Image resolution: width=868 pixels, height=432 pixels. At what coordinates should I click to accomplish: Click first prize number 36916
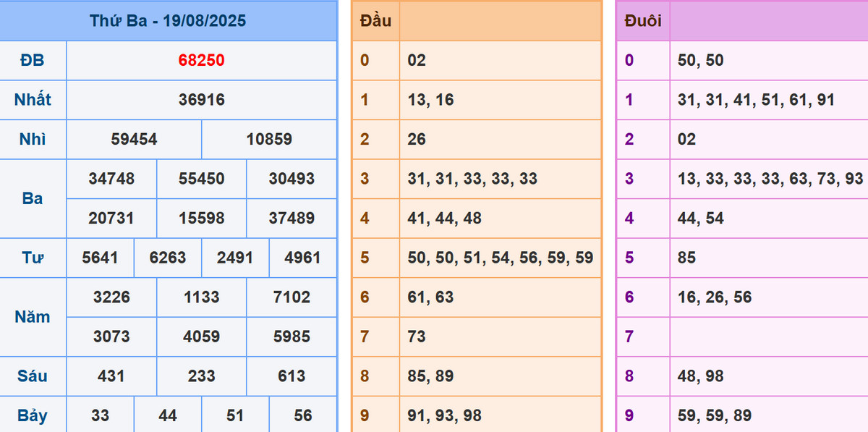pyautogui.click(x=201, y=100)
